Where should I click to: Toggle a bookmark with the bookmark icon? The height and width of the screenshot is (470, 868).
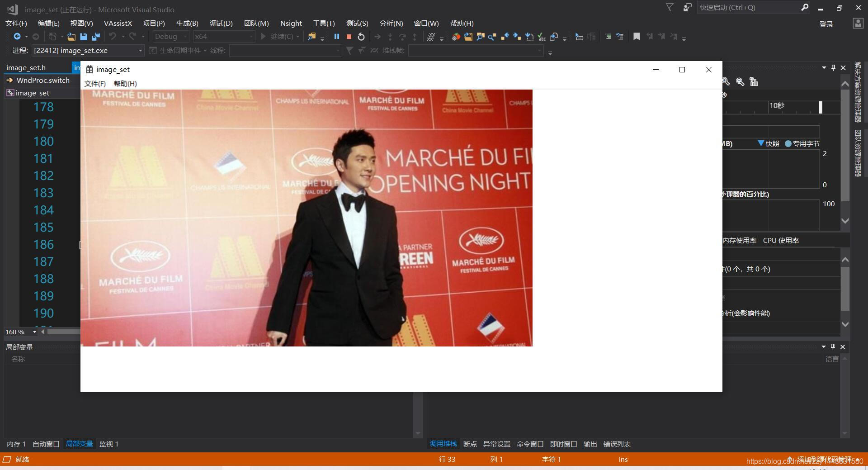tap(637, 37)
